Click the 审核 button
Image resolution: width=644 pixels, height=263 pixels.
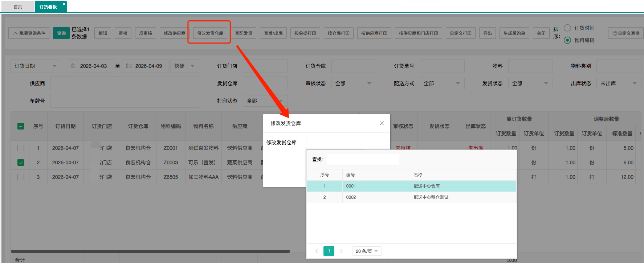pos(123,33)
